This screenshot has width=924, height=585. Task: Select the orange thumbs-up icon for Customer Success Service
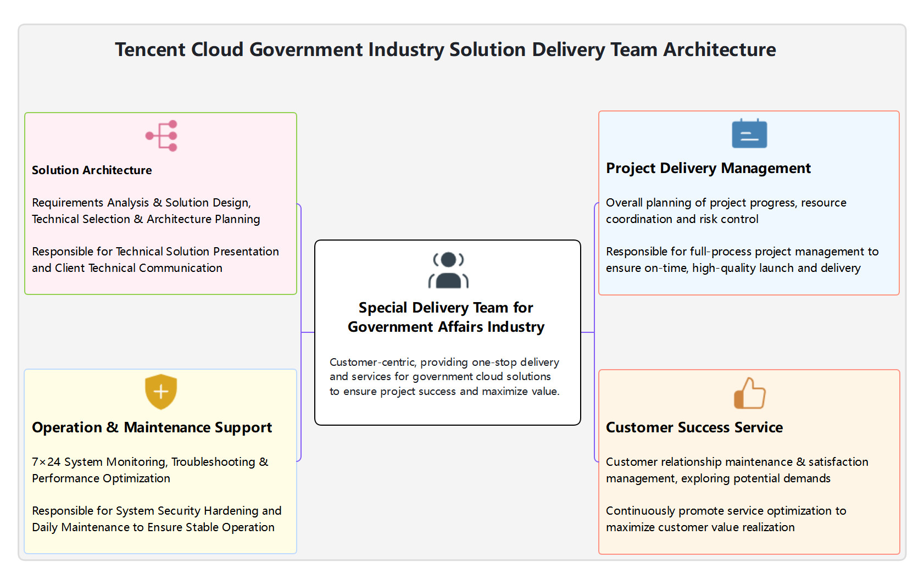[x=749, y=394]
